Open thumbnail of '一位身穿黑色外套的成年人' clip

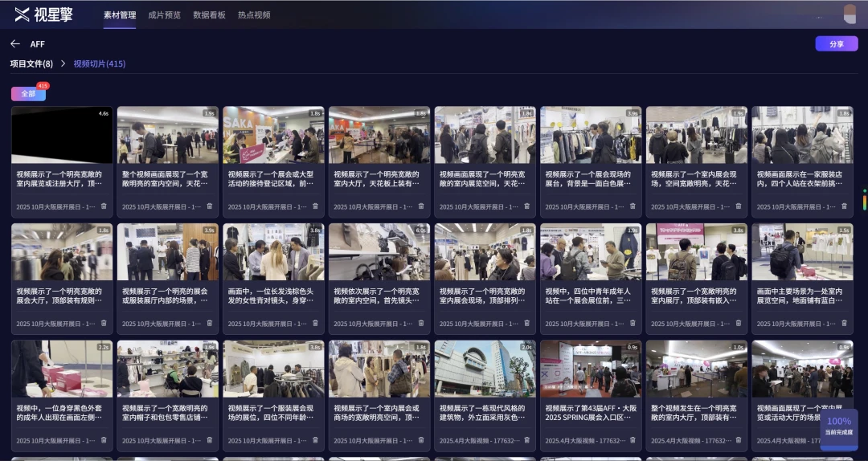62,369
